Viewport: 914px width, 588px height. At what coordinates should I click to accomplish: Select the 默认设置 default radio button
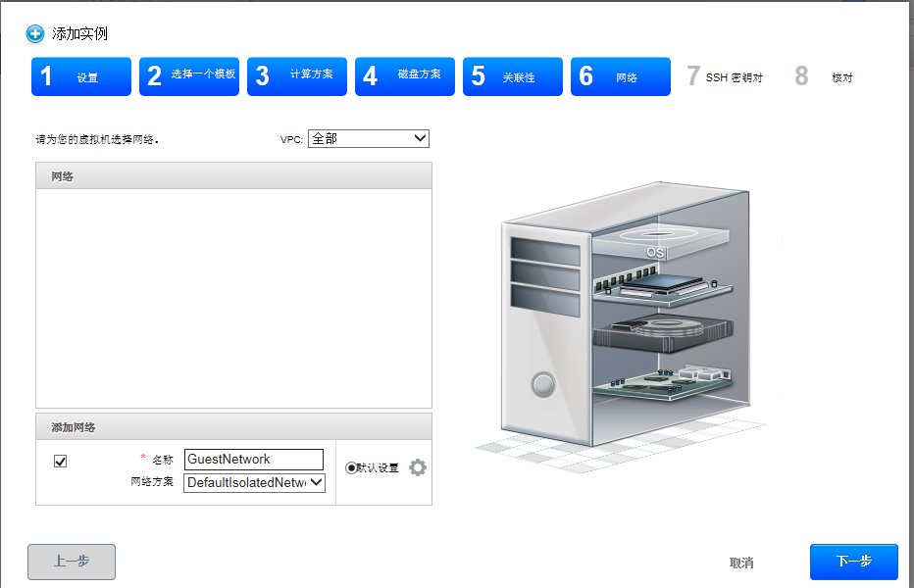351,468
